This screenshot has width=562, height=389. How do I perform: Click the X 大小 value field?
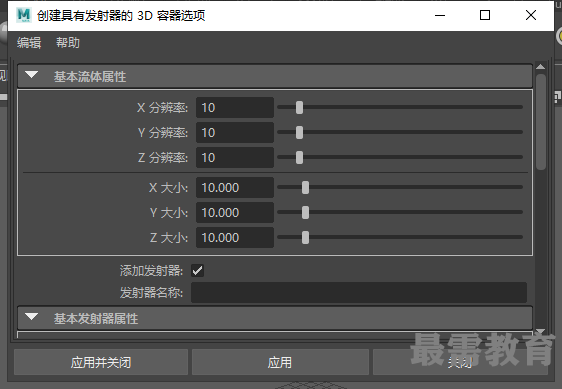[x=235, y=188]
